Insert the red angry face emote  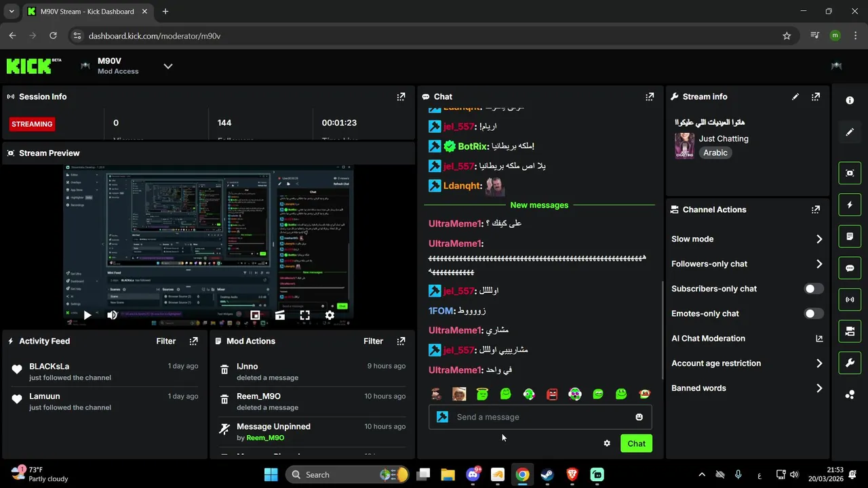coord(552,394)
